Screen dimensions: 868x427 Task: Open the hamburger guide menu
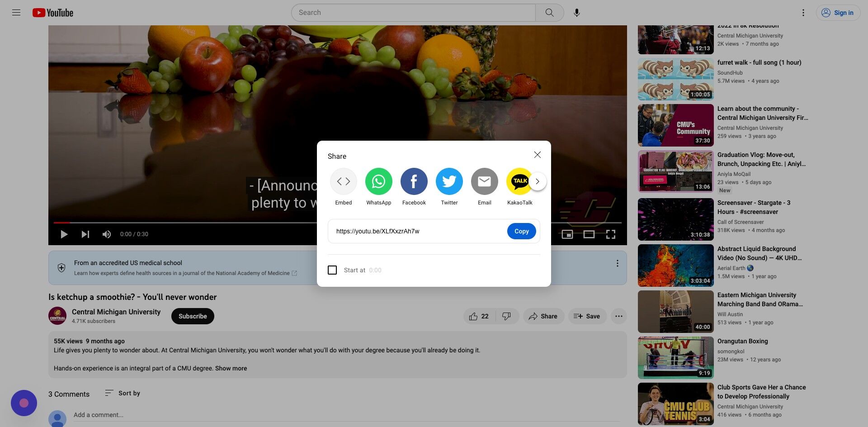click(x=16, y=13)
